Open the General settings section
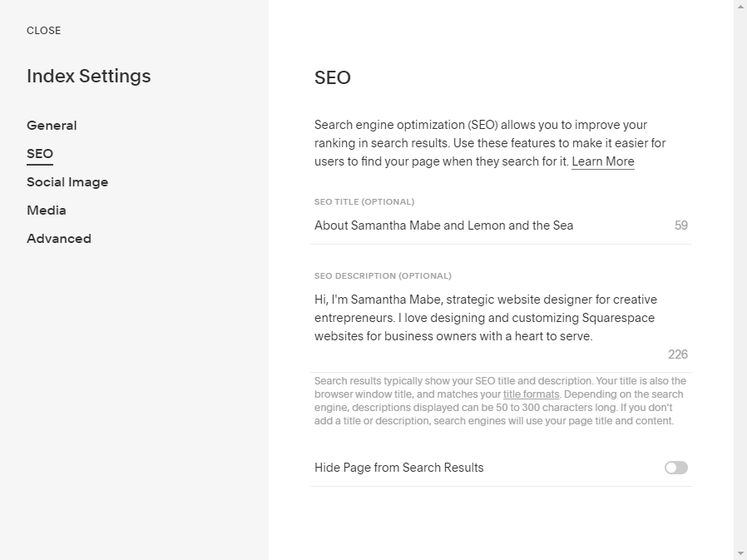 point(52,126)
